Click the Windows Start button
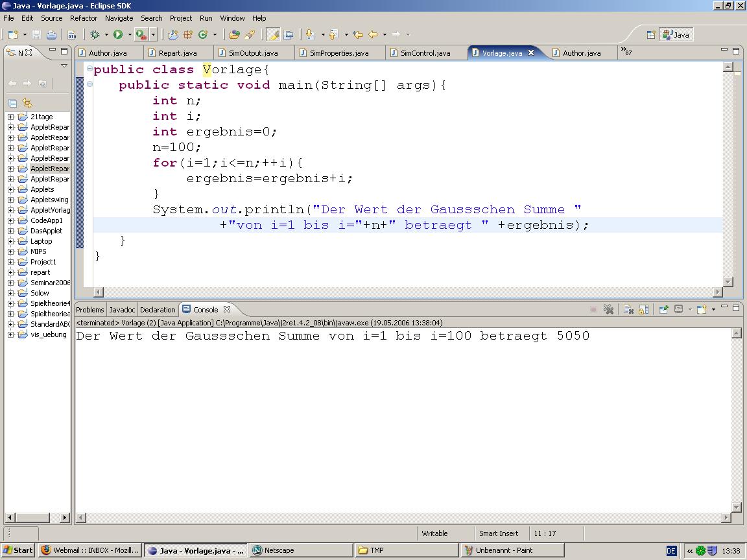Screen dimensions: 747x560 pos(18,550)
